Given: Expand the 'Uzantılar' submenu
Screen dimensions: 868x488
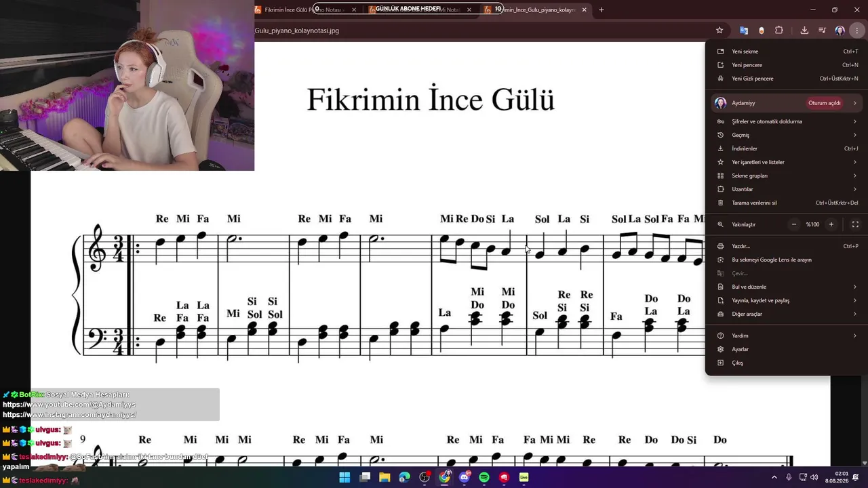Looking at the screenshot, I should point(787,189).
